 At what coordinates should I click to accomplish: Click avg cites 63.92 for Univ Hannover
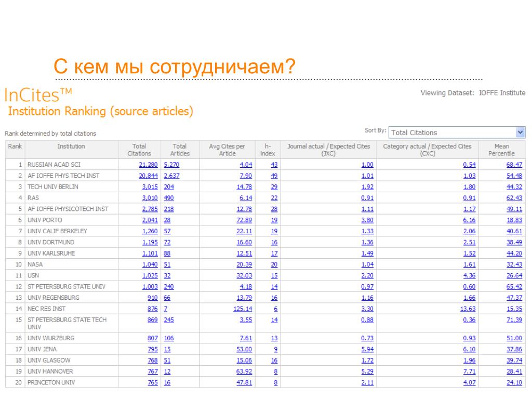coord(244,371)
